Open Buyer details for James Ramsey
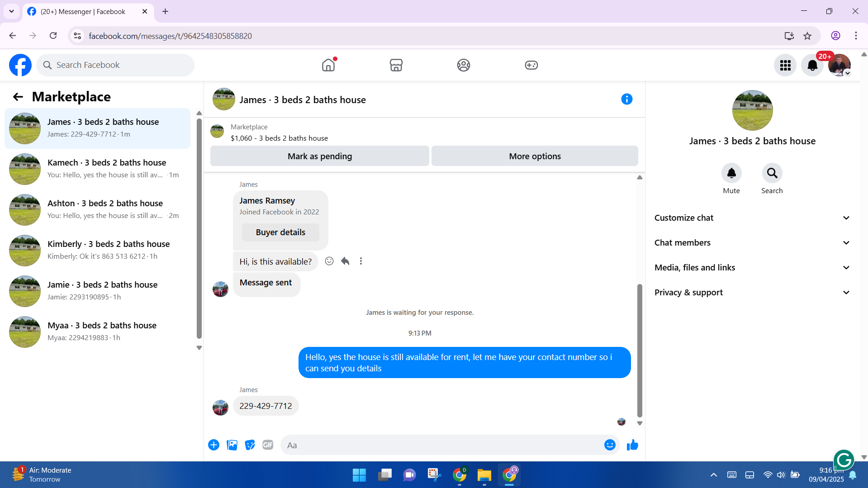The height and width of the screenshot is (488, 868). point(280,232)
